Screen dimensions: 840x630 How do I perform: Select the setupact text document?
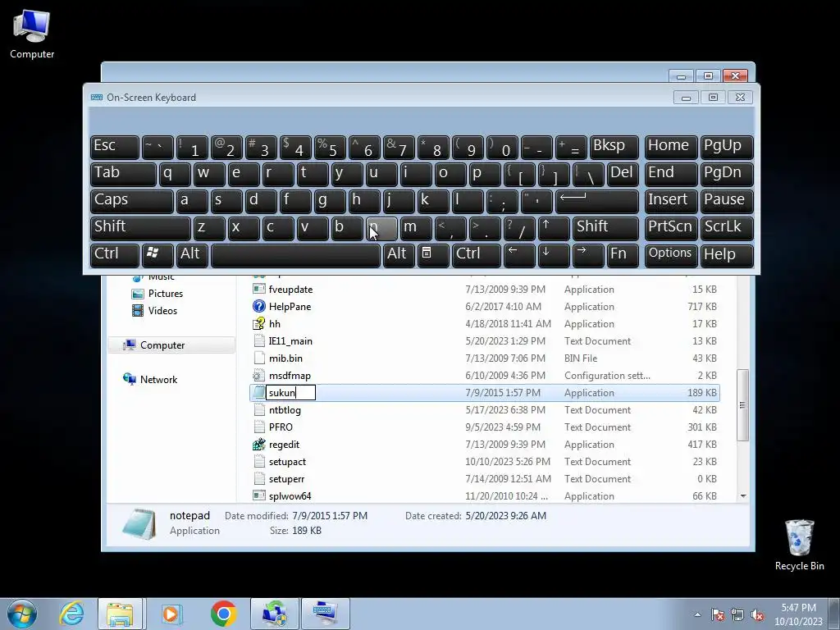coord(287,462)
